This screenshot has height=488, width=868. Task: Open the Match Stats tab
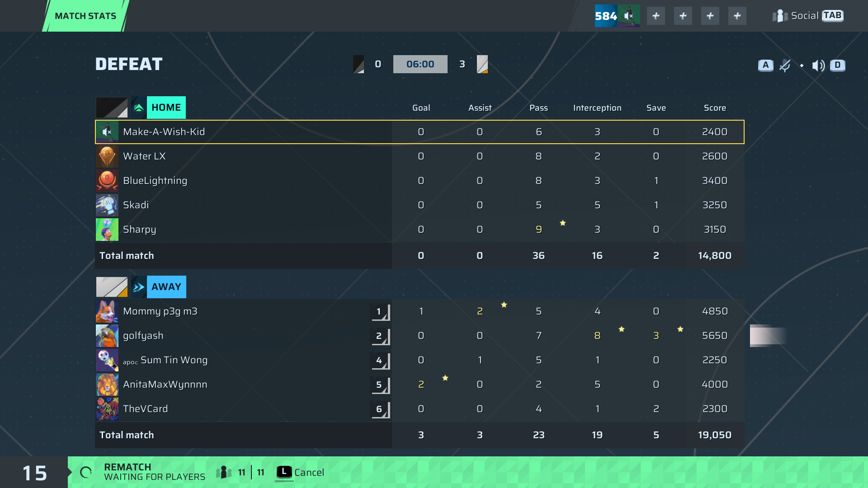pyautogui.click(x=85, y=16)
